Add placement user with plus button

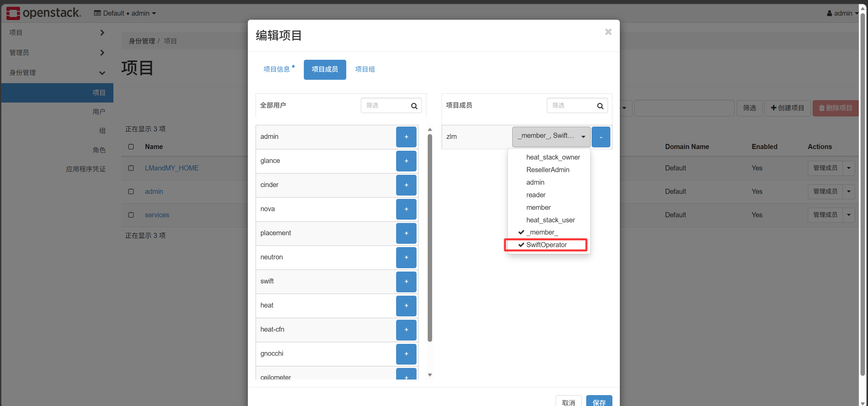[406, 233]
